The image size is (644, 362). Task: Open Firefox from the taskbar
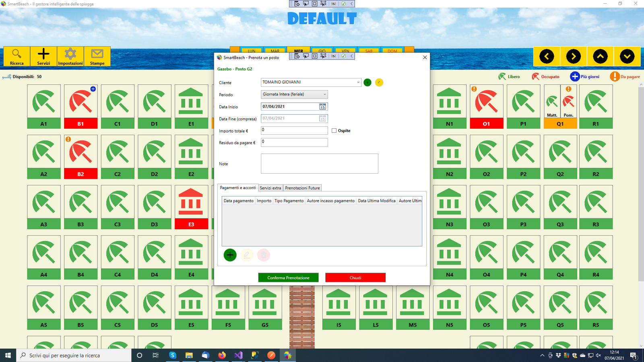[222, 355]
